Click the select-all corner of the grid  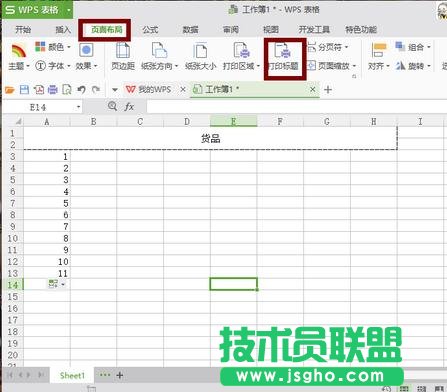click(14, 121)
